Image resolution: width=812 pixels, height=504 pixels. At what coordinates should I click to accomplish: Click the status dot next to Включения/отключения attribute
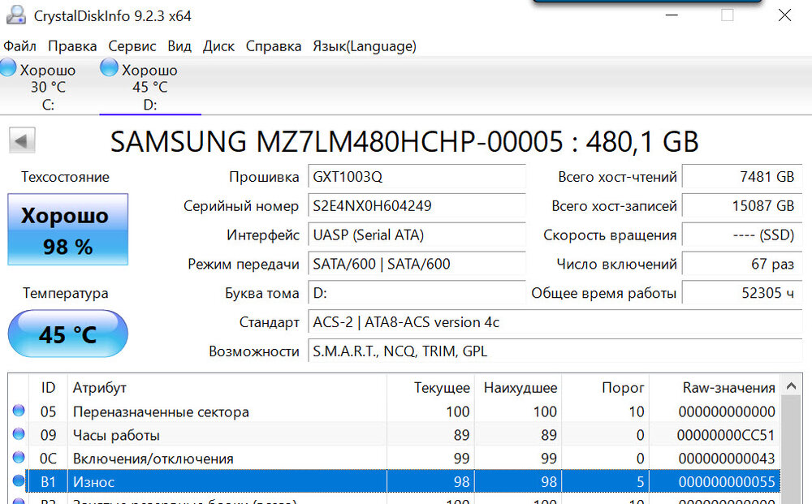tap(18, 458)
